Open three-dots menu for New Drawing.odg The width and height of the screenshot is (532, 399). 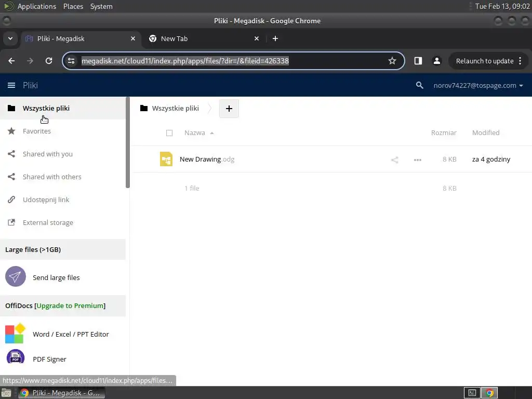click(x=417, y=159)
